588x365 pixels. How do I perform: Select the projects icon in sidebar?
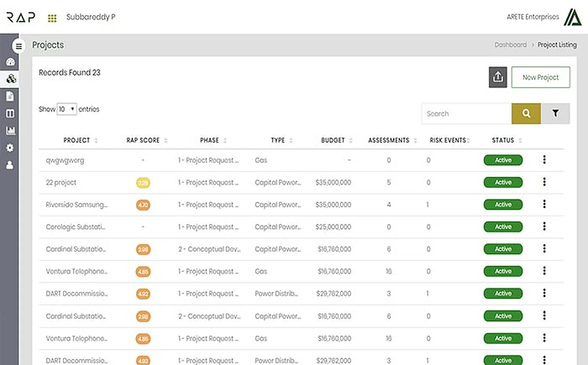click(11, 79)
